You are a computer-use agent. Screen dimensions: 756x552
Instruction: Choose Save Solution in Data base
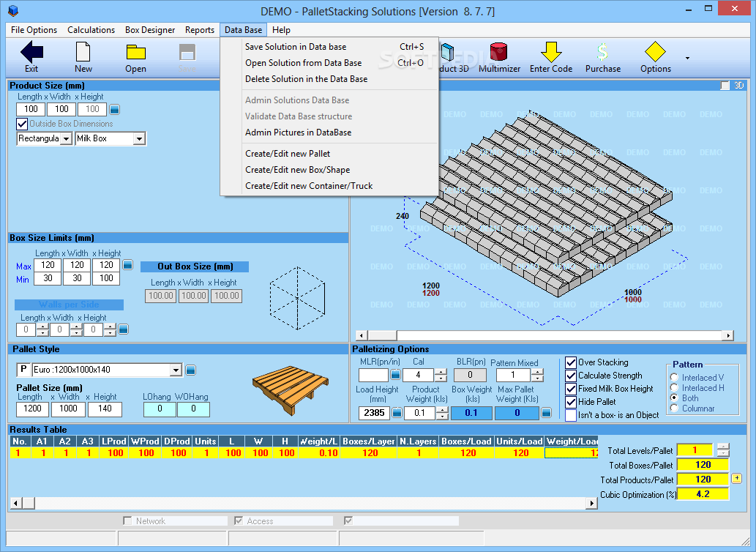tap(329, 47)
